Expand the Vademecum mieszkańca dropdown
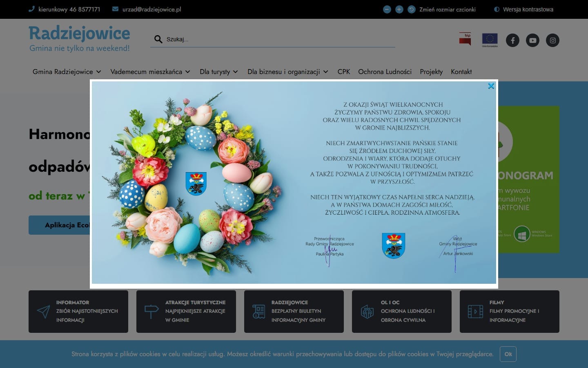Viewport: 588px width, 368px height. (x=150, y=72)
